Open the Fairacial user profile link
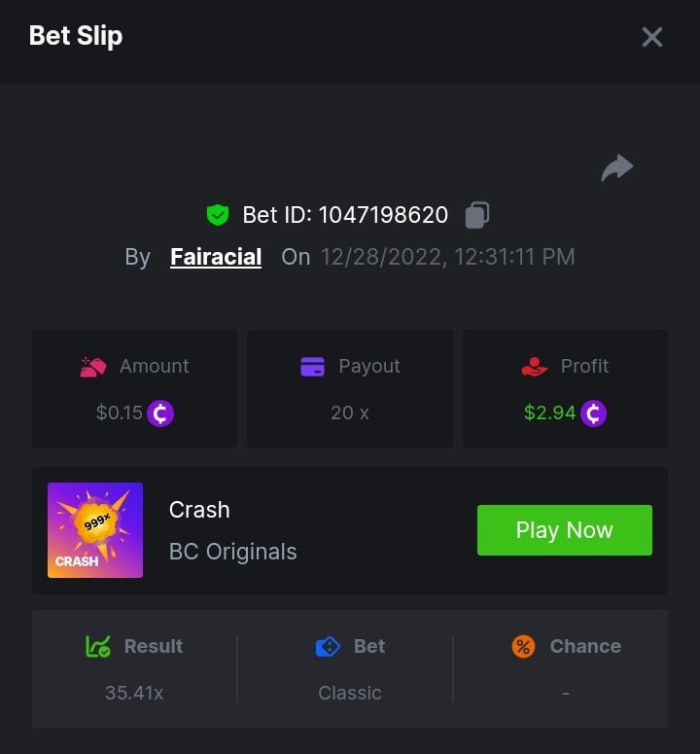This screenshot has width=700, height=754. click(216, 257)
